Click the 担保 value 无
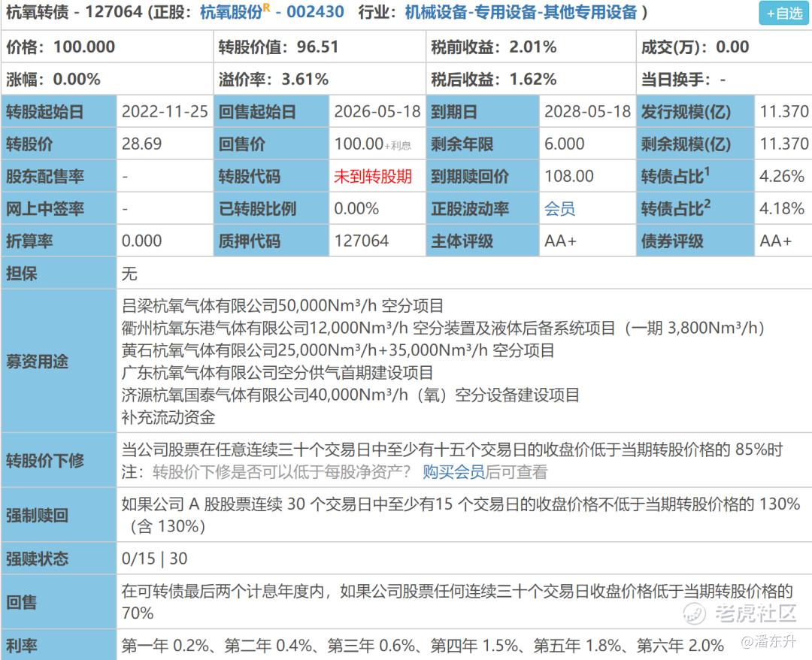 129,274
